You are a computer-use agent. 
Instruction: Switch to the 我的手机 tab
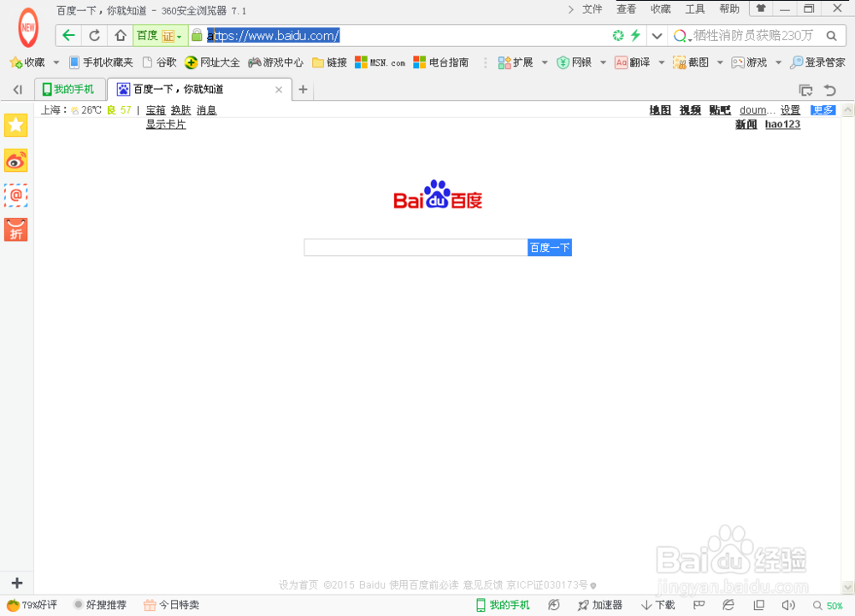click(70, 90)
